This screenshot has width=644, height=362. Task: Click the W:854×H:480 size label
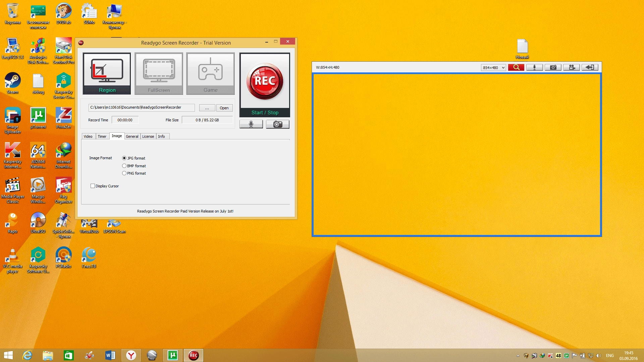[328, 67]
